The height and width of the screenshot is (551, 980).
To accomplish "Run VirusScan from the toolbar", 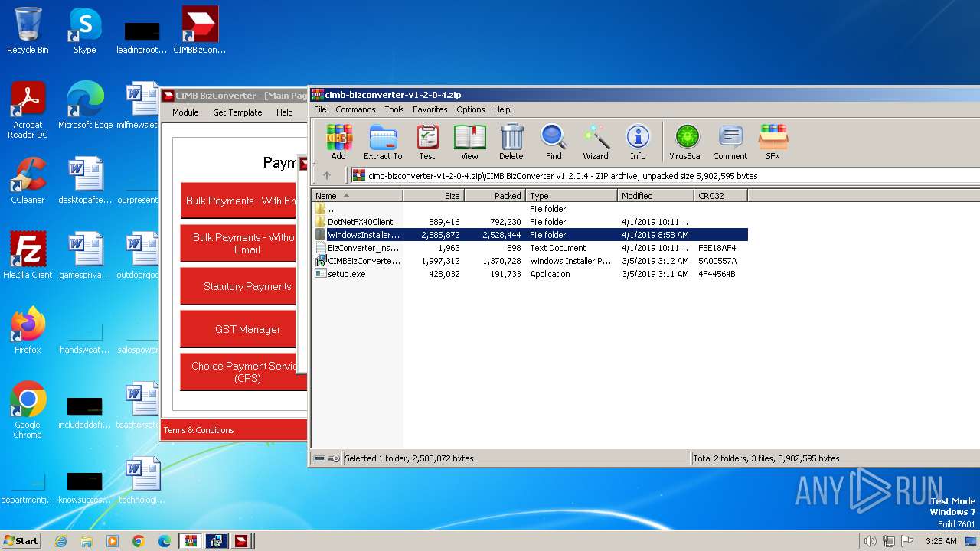I will click(687, 142).
